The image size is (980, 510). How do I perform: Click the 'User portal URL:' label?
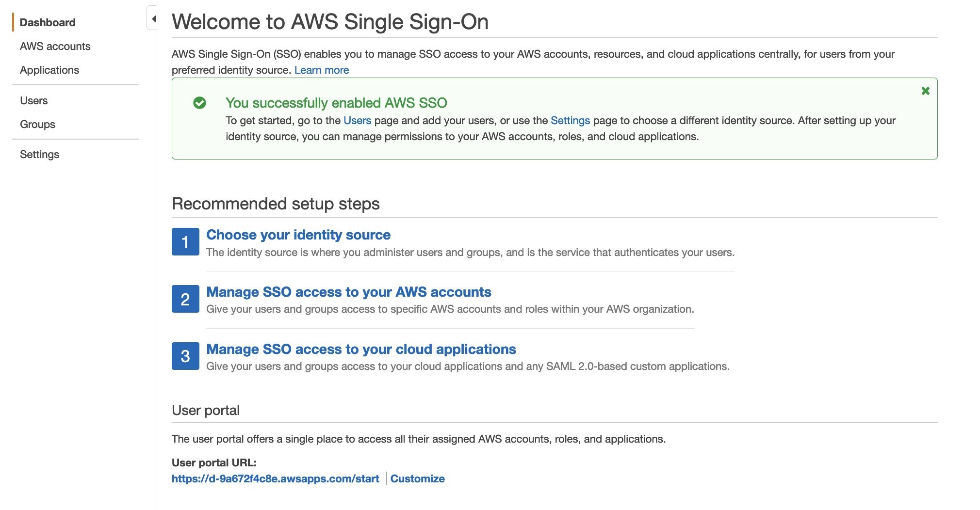[x=214, y=462]
